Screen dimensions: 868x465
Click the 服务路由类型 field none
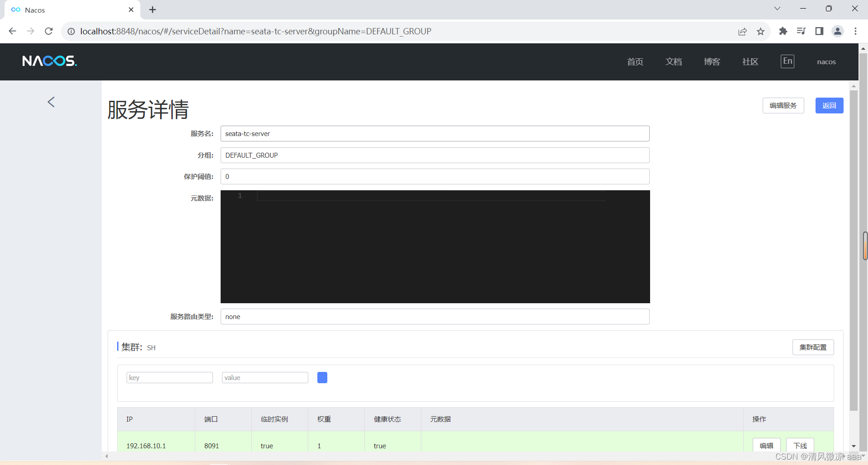(x=435, y=316)
